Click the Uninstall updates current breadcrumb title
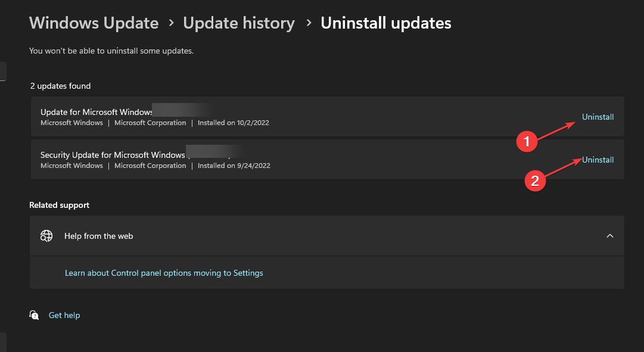644x352 pixels. click(385, 23)
